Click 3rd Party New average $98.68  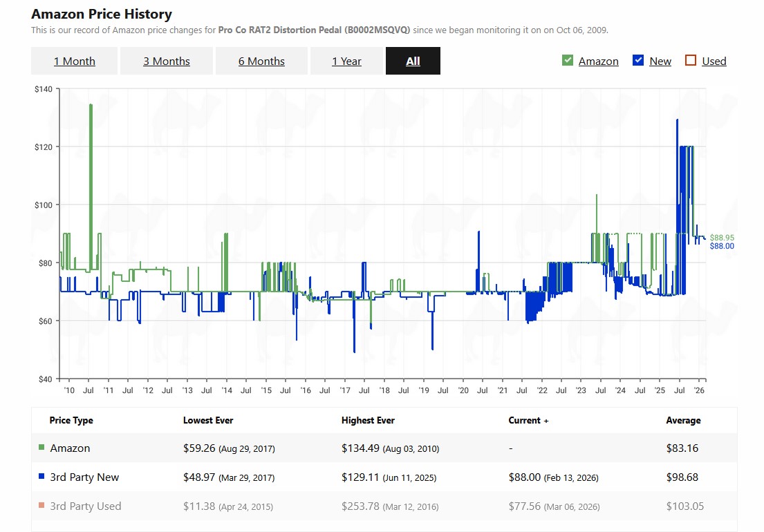tap(682, 477)
